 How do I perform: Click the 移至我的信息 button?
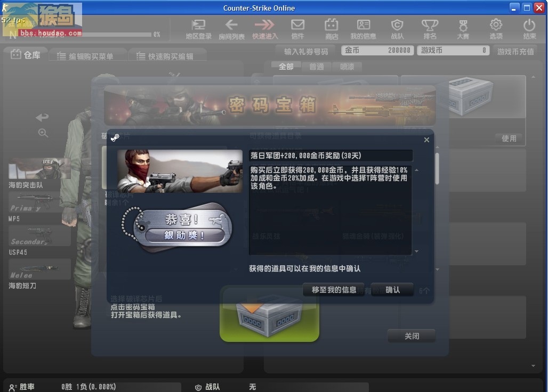(334, 290)
